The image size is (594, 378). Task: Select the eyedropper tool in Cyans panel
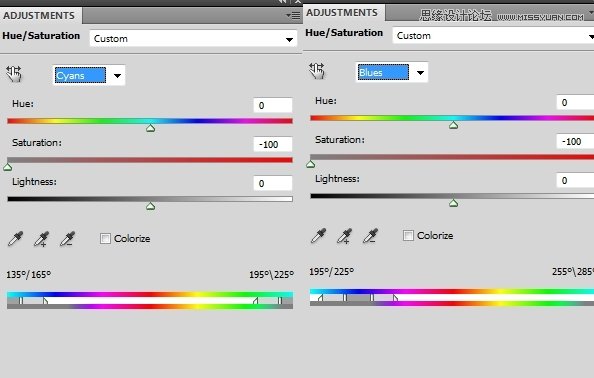coord(16,239)
